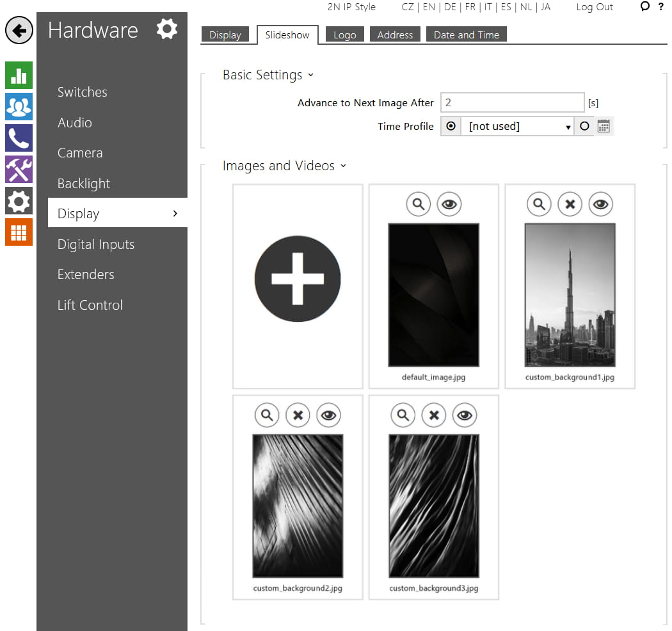Toggle visibility eye of default_image.jpg
This screenshot has width=672, height=631.
(x=449, y=204)
